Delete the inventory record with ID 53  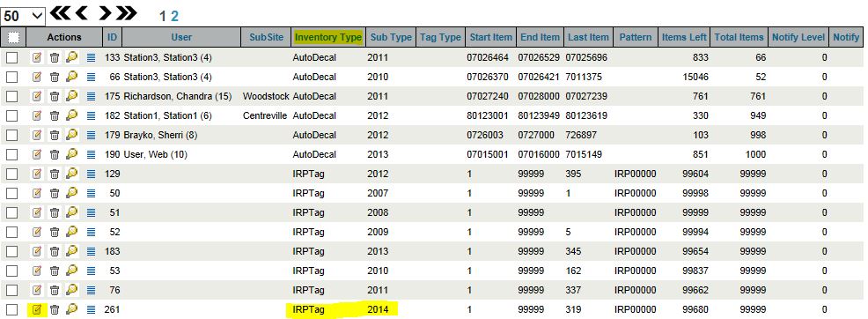tap(55, 271)
